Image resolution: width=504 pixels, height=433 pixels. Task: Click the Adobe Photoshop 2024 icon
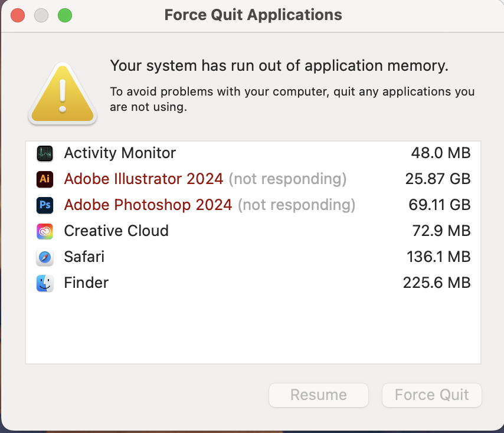coord(44,205)
